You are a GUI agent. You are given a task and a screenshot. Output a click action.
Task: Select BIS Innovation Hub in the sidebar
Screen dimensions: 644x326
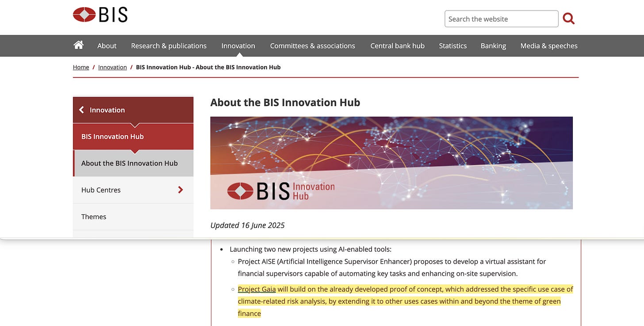133,136
